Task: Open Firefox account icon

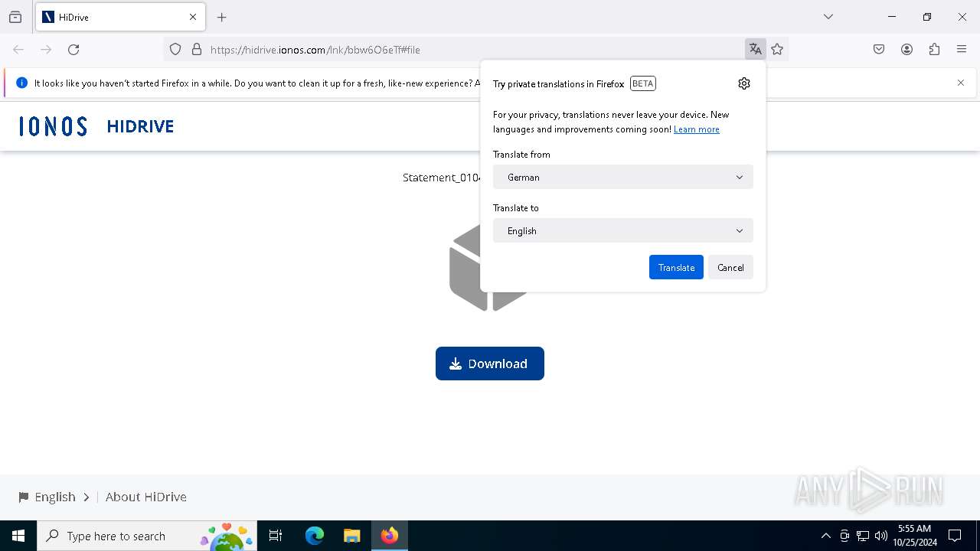Action: click(906, 50)
